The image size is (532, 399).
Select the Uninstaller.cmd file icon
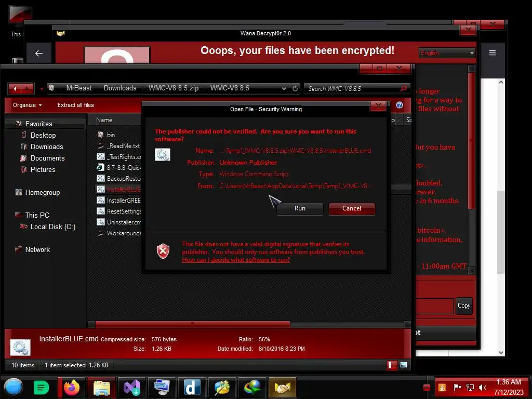(100, 222)
